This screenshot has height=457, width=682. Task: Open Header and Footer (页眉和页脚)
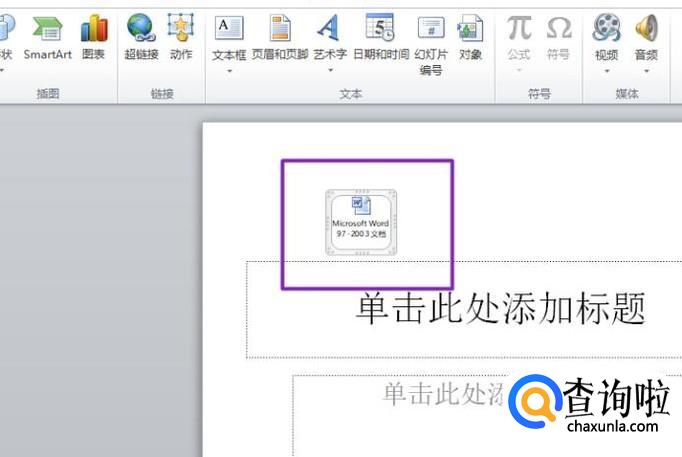tap(280, 38)
